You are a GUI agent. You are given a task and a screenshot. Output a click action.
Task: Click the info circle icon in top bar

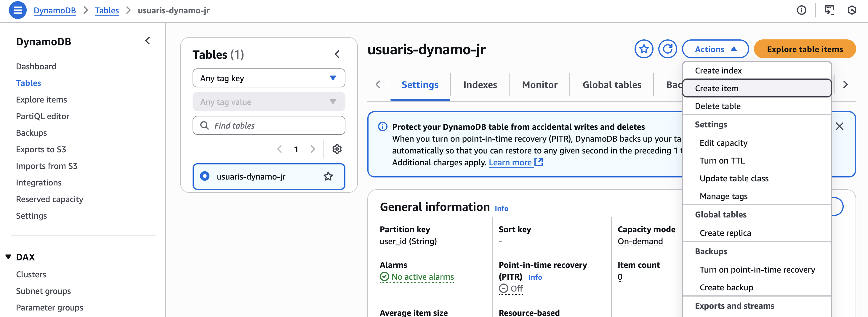click(x=801, y=10)
